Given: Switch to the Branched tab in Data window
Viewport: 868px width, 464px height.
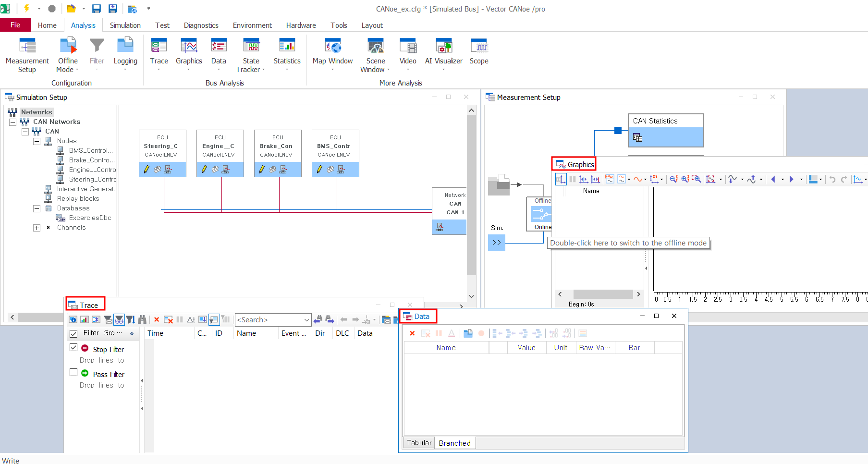Looking at the screenshot, I should point(454,443).
